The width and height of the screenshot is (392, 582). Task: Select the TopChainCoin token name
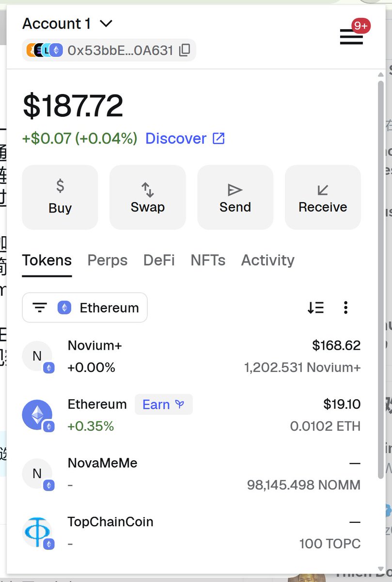coord(110,522)
